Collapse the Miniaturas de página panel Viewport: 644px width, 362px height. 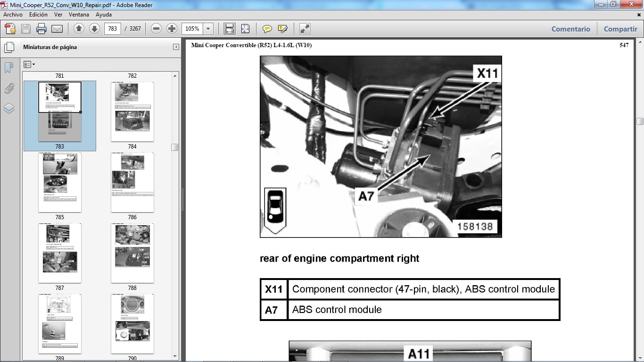point(176,47)
